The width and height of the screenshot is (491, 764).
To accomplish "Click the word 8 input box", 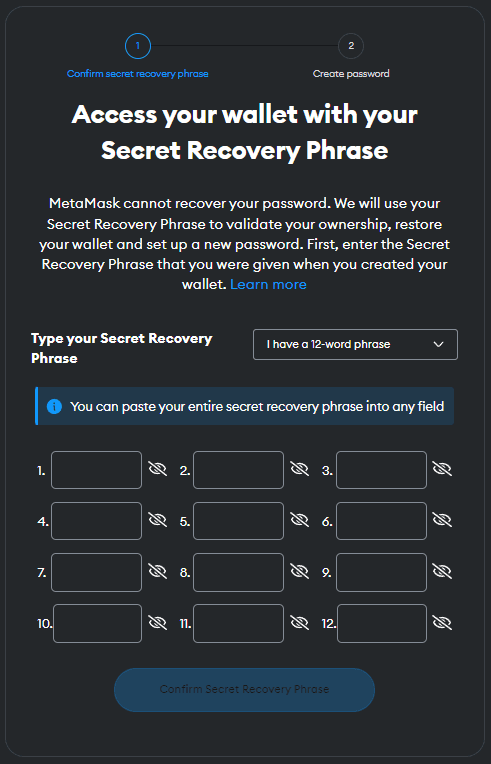I will pyautogui.click(x=238, y=572).
